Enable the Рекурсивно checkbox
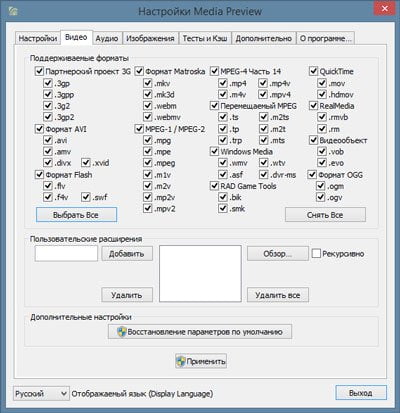 [316, 254]
